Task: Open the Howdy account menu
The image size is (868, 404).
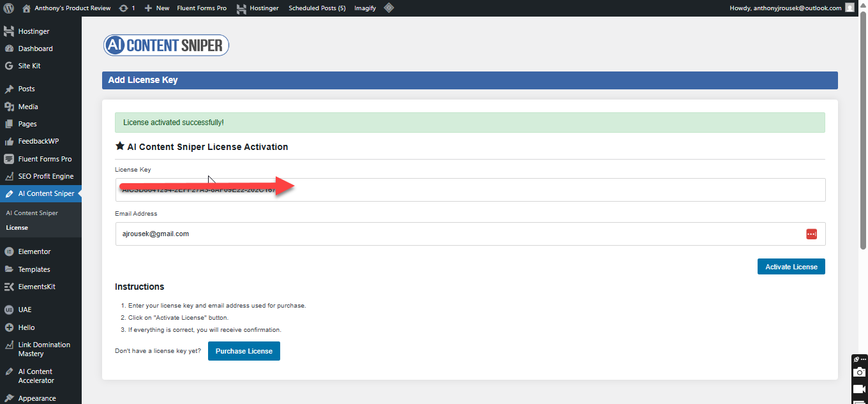Action: pos(791,8)
